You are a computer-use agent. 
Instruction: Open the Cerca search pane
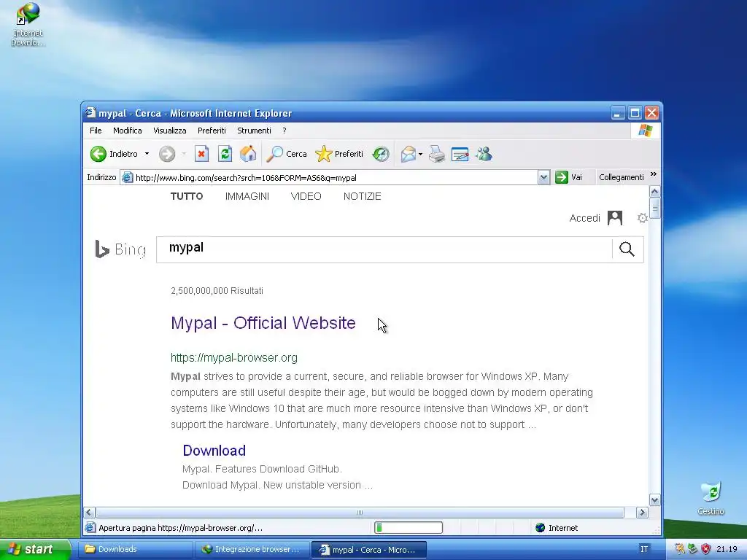[286, 154]
